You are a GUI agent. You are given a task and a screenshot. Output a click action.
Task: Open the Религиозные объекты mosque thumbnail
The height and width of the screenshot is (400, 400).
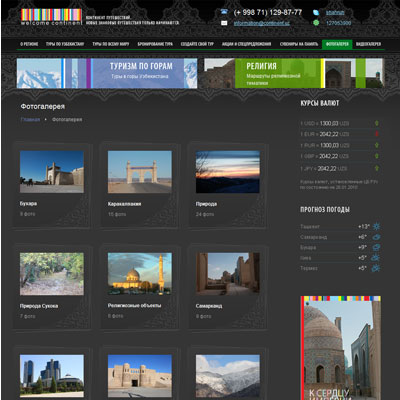coord(140,274)
